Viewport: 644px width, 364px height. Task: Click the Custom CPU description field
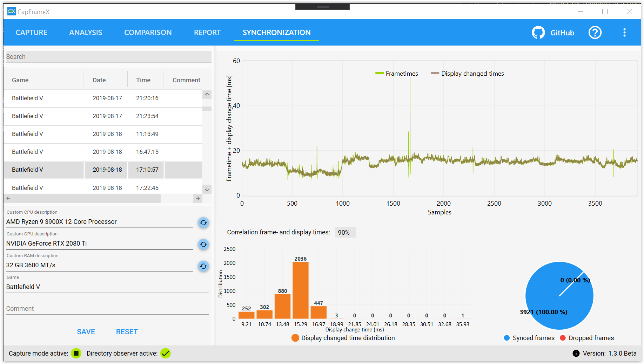pos(100,222)
